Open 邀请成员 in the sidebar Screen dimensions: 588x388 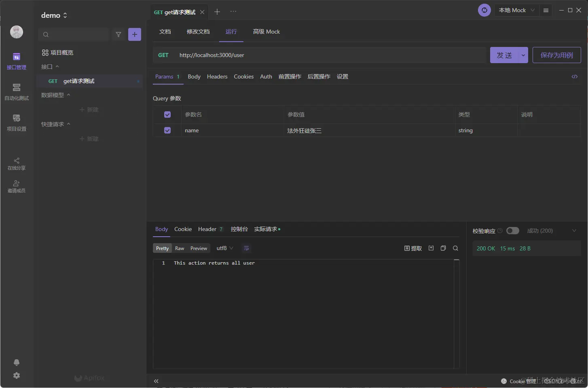(x=16, y=187)
